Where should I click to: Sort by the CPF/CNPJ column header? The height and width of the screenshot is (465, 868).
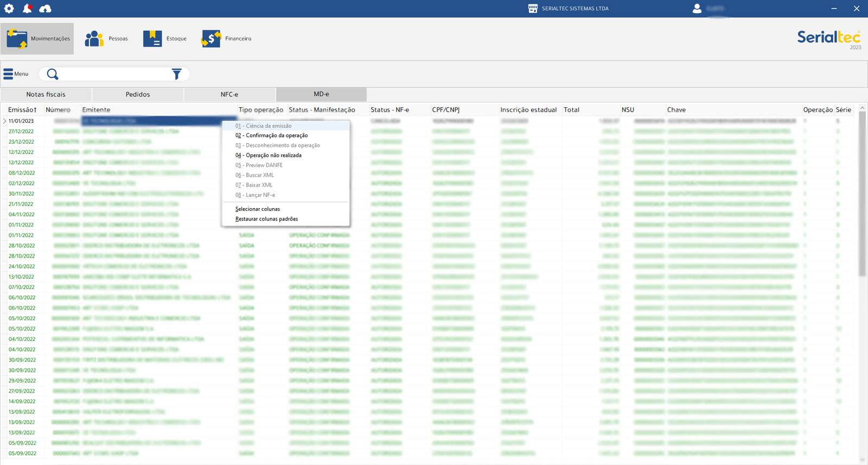pyautogui.click(x=446, y=109)
